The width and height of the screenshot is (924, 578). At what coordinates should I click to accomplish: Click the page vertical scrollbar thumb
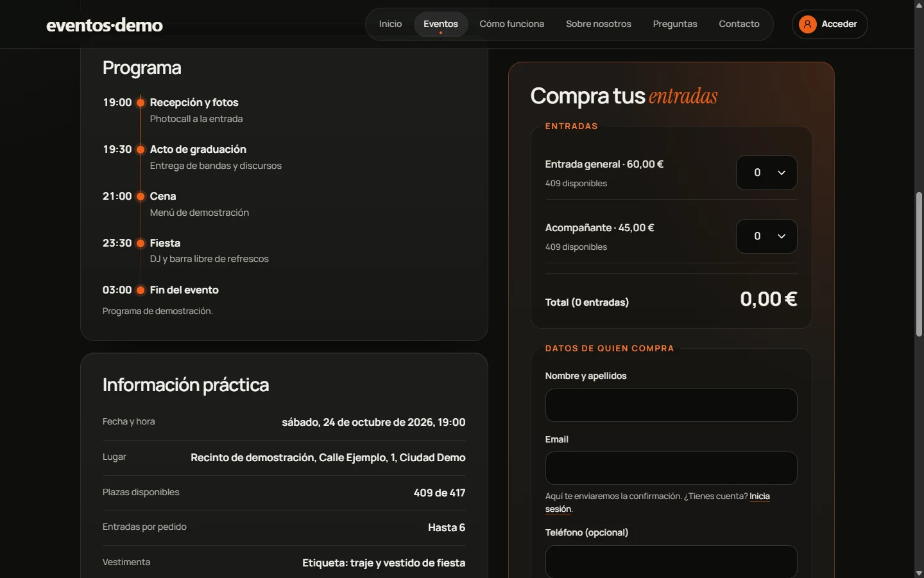click(919, 265)
